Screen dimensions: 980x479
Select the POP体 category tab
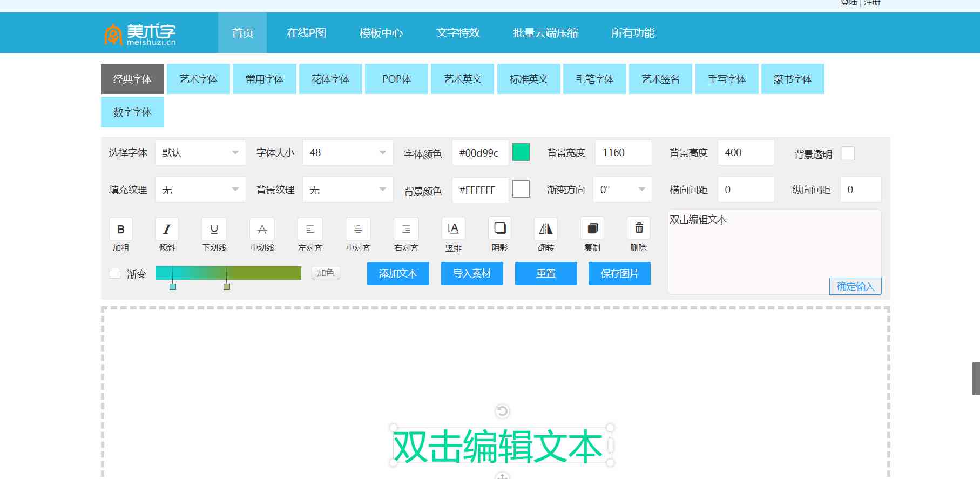tap(396, 79)
